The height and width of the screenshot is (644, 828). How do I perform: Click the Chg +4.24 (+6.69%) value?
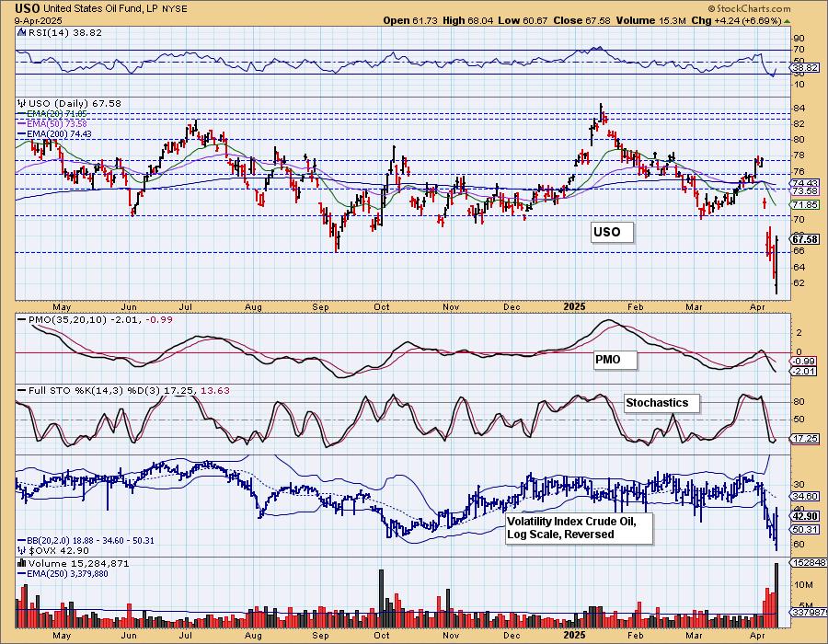pyautogui.click(x=736, y=20)
